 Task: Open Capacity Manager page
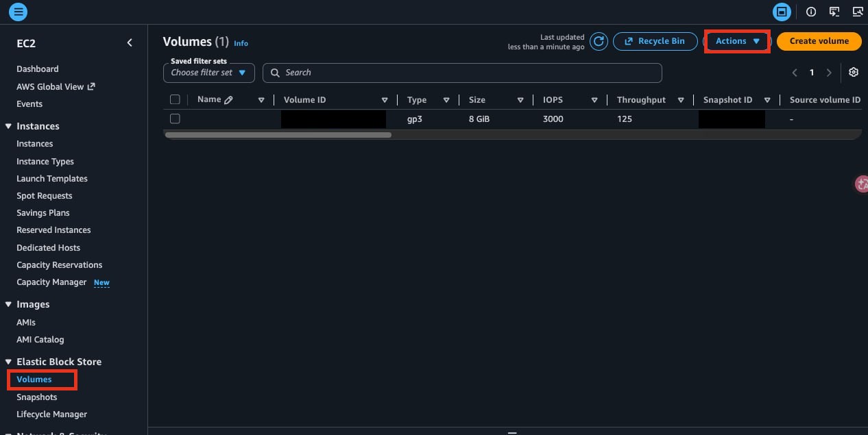pyautogui.click(x=51, y=282)
